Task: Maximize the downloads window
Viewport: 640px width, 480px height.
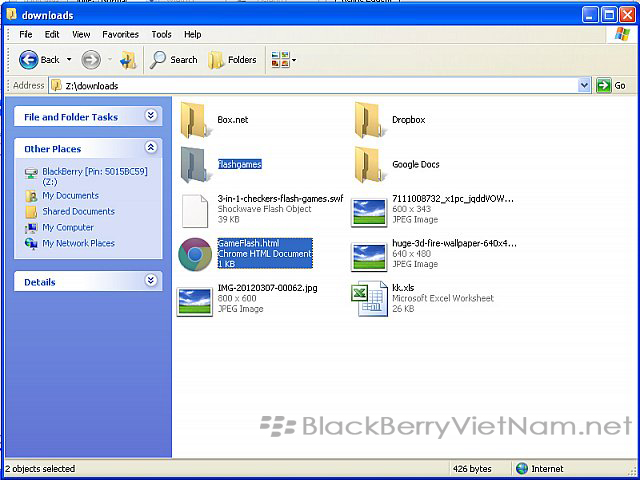Action: coord(609,16)
